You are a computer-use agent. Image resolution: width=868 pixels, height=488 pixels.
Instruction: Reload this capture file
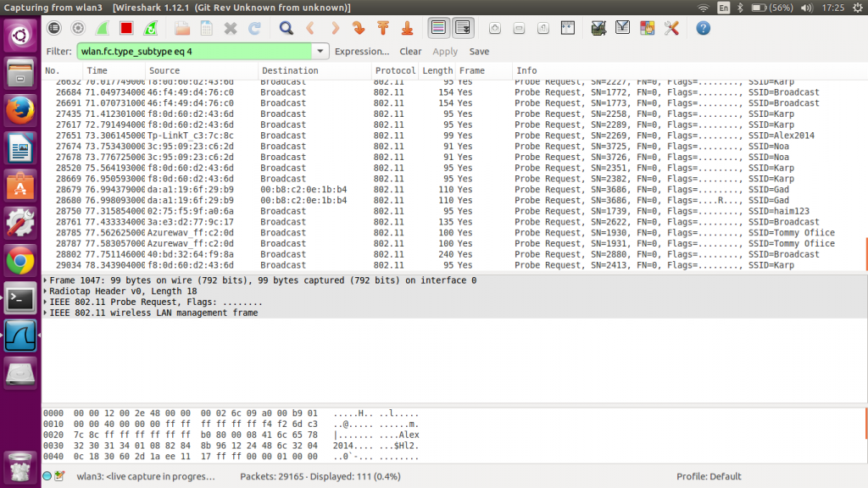click(254, 28)
